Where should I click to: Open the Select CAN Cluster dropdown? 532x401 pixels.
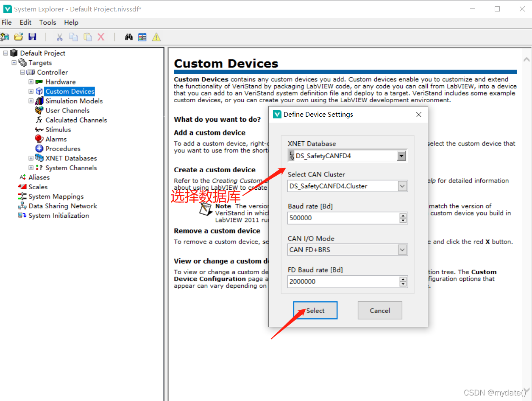click(x=403, y=186)
